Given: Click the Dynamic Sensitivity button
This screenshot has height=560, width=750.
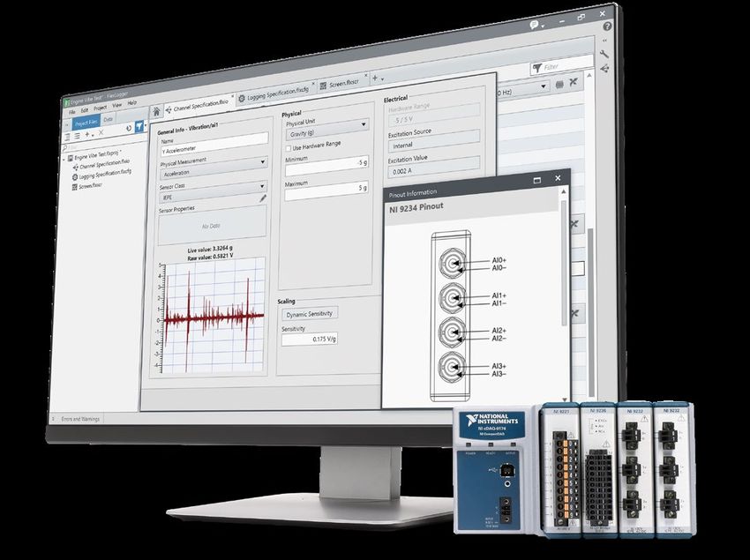Looking at the screenshot, I should coord(310,314).
